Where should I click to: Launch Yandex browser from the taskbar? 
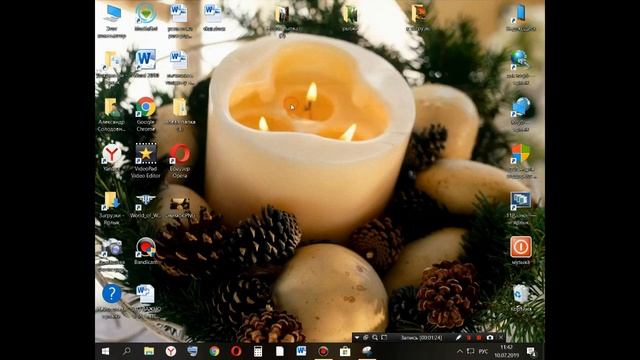point(171,351)
